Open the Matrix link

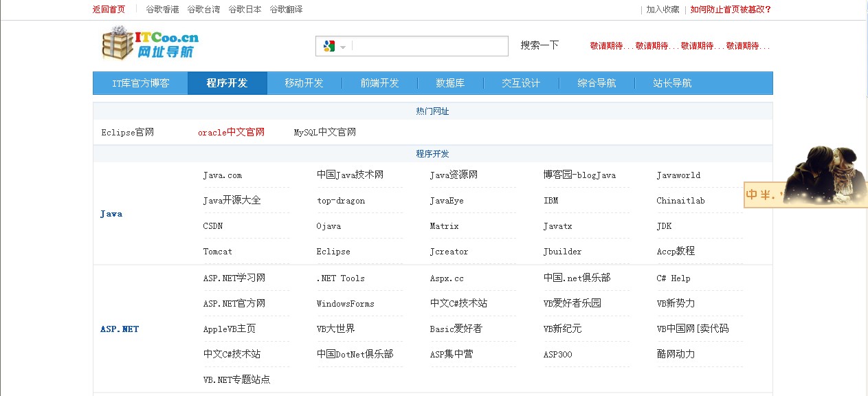tap(444, 226)
